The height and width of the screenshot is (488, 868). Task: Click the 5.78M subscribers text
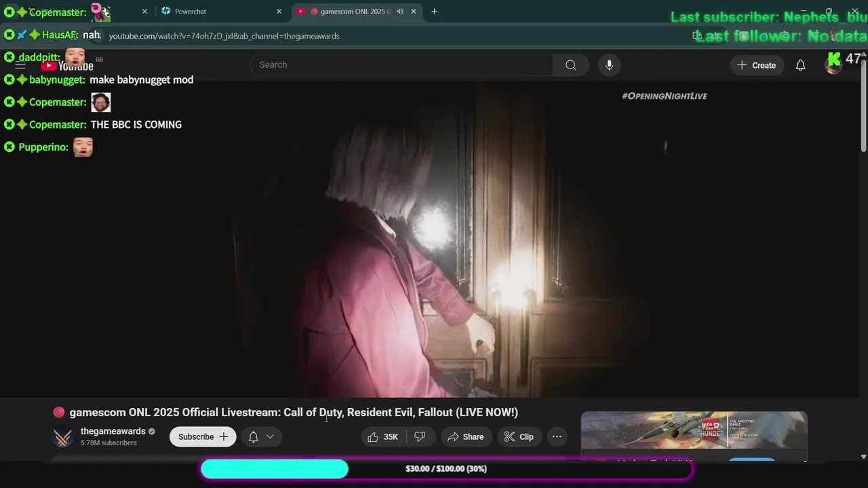point(108,443)
